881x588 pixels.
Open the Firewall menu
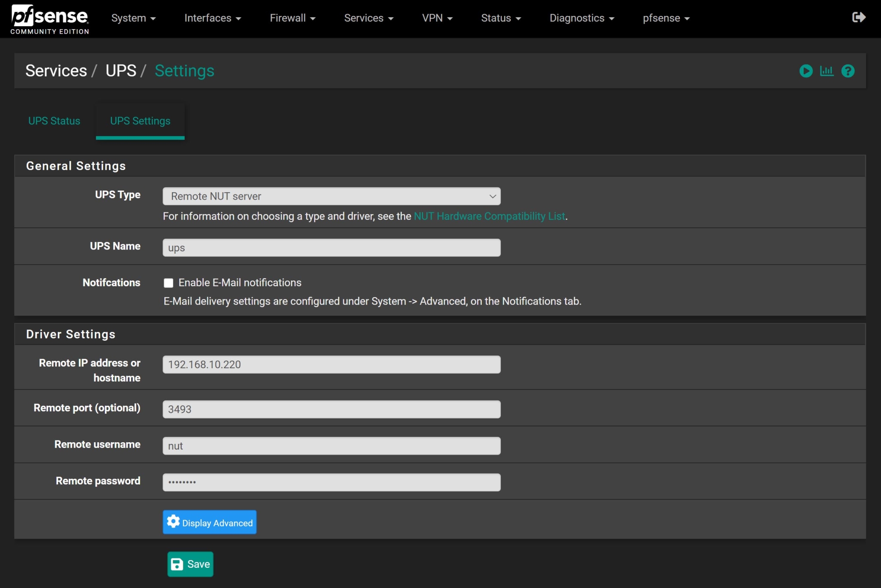point(292,18)
